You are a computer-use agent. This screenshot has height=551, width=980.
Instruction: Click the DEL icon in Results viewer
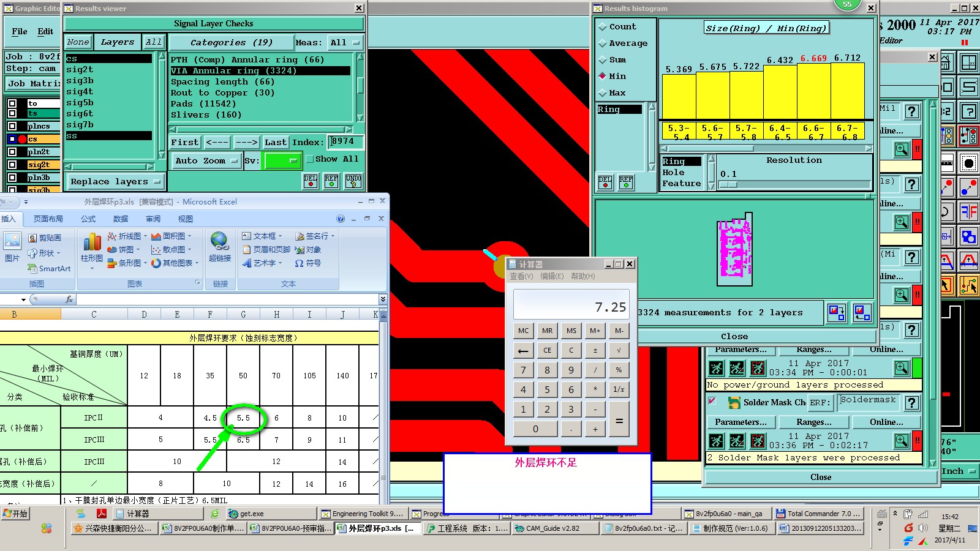point(311,181)
